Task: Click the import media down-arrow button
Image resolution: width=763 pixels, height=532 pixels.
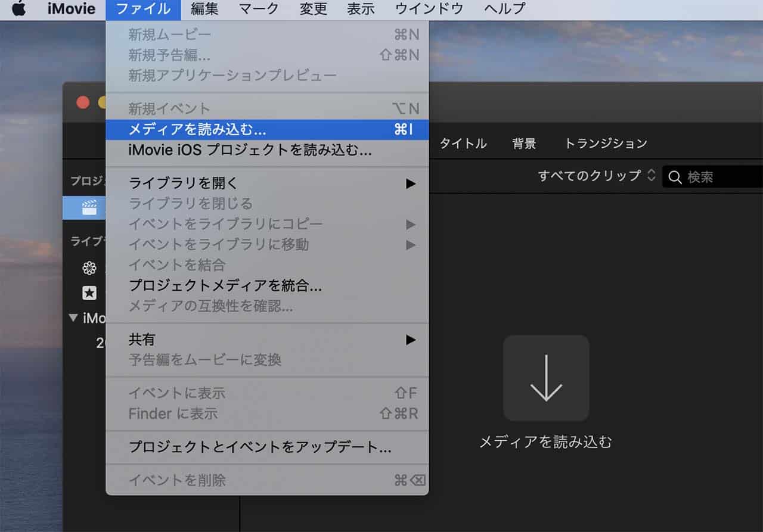Action: 546,378
